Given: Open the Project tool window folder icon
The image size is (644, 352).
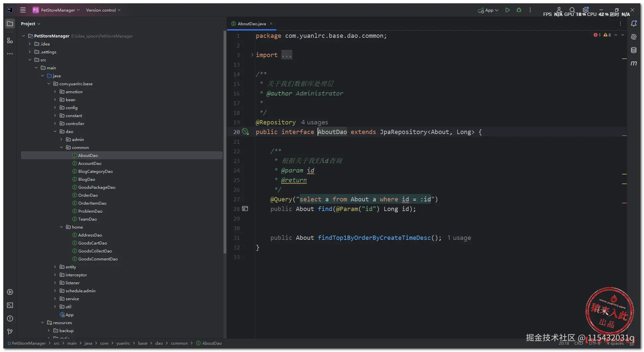Looking at the screenshot, I should click(10, 24).
